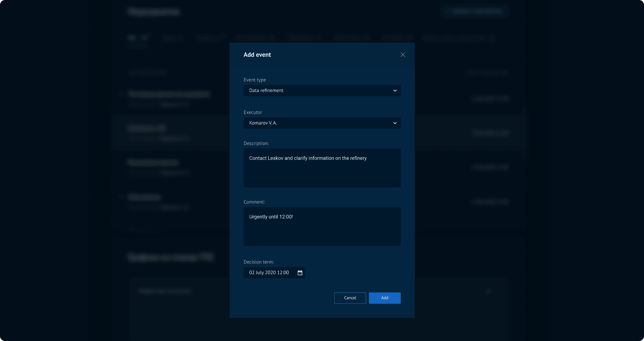Click the "Description:" field label

pyautogui.click(x=256, y=143)
